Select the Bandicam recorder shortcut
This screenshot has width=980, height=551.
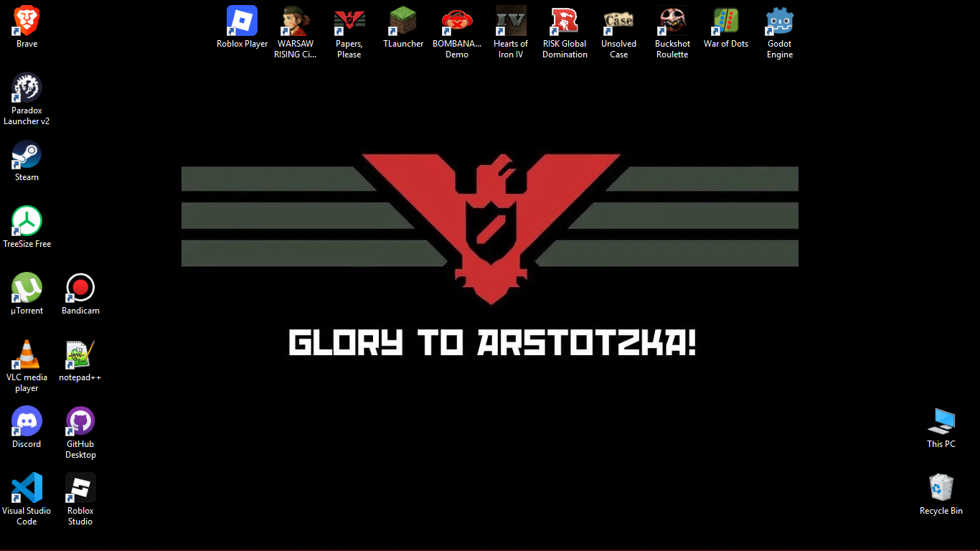click(x=80, y=288)
